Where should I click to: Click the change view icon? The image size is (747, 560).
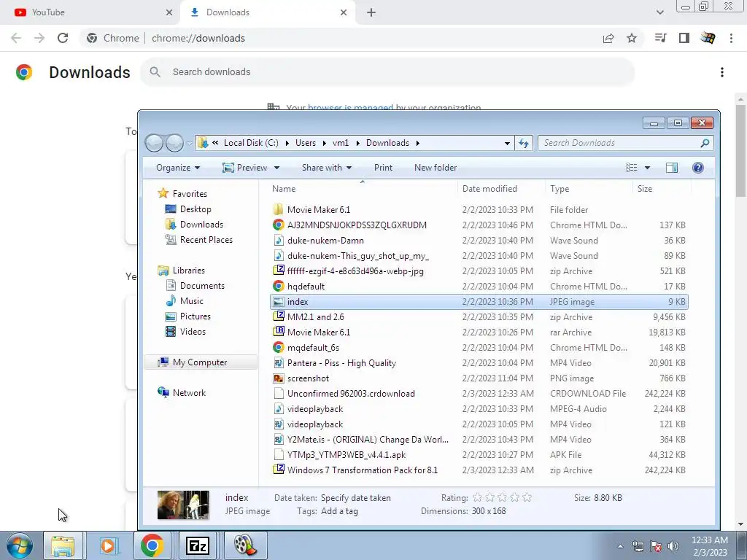tap(631, 168)
